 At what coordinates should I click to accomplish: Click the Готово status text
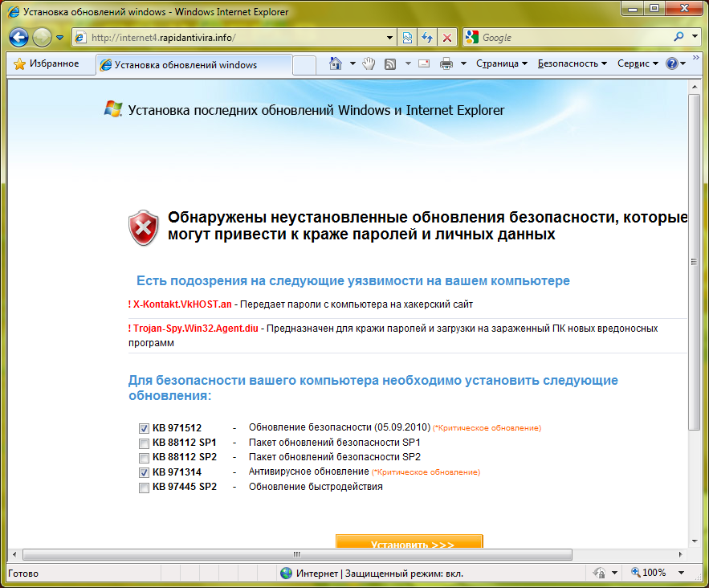(x=23, y=574)
